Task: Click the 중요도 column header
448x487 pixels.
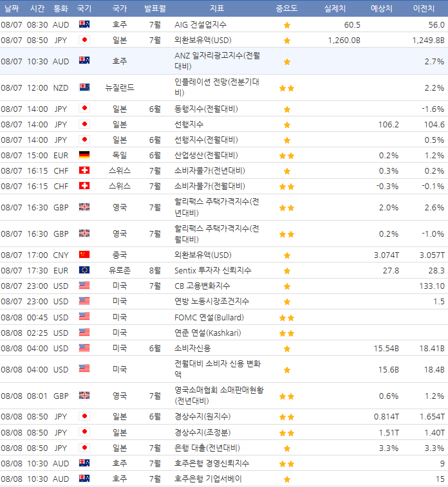Action: [x=286, y=8]
